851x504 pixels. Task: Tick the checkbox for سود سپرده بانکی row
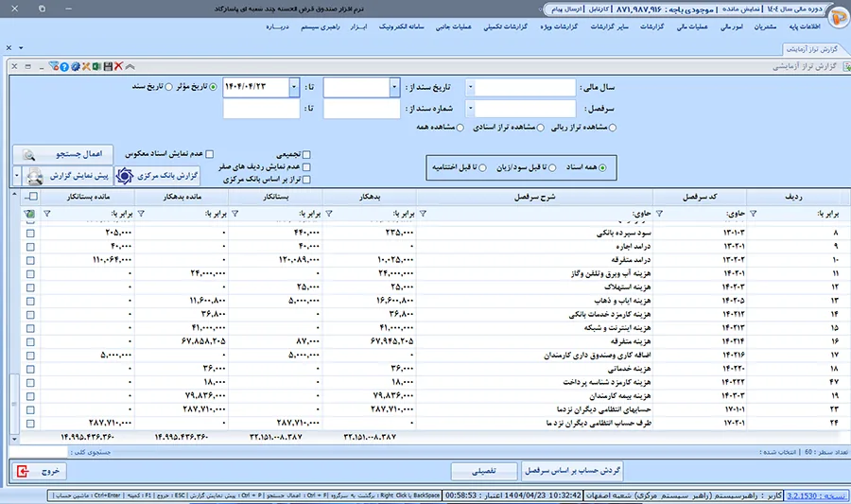tap(30, 233)
